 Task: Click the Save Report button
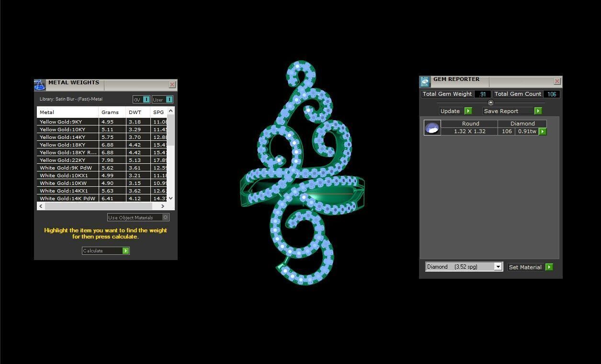click(512, 111)
